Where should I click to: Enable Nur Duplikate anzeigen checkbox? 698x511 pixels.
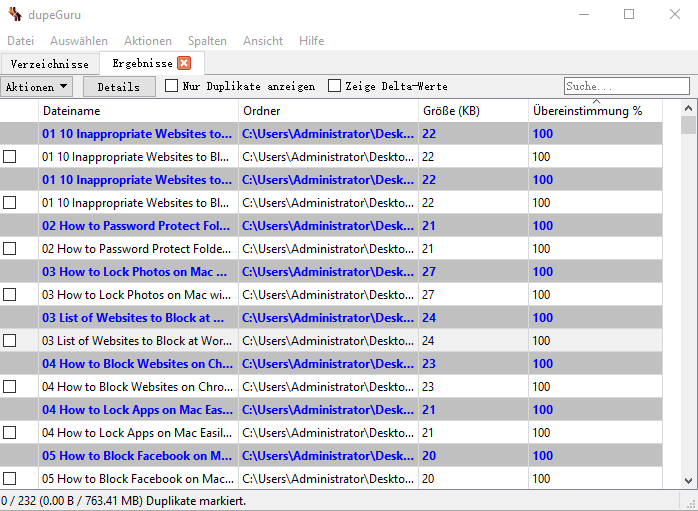(172, 86)
